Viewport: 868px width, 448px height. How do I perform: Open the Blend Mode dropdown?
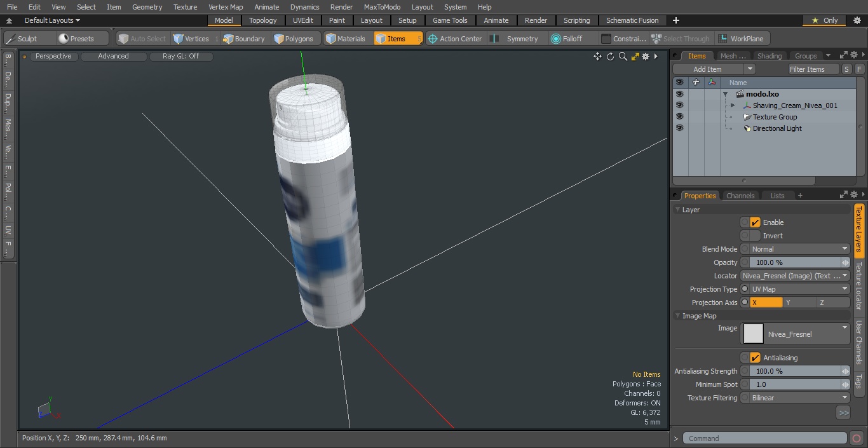[799, 249]
